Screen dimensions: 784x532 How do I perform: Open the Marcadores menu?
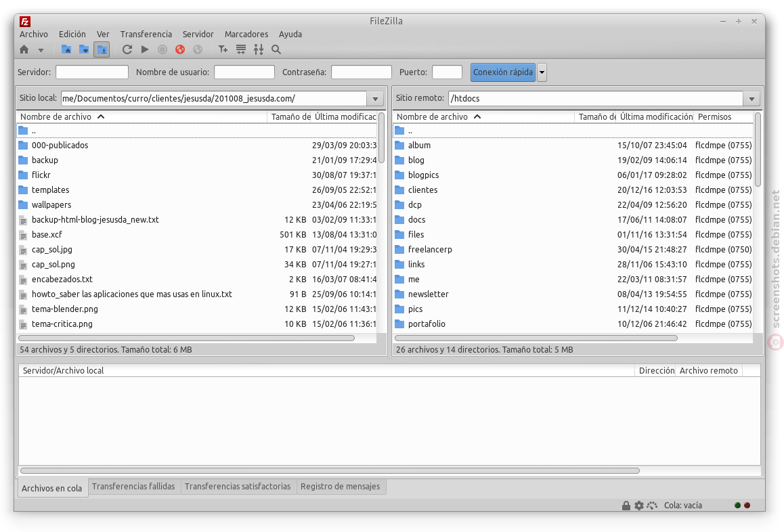point(246,35)
